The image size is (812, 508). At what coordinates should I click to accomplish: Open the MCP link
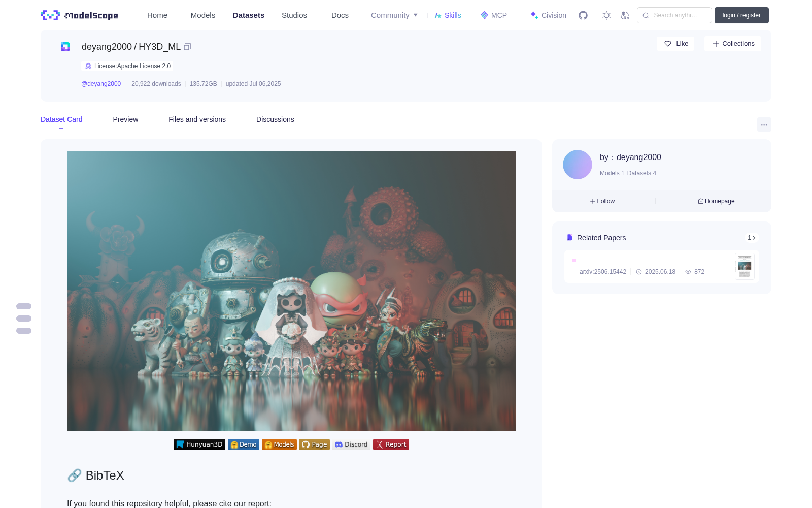click(494, 15)
